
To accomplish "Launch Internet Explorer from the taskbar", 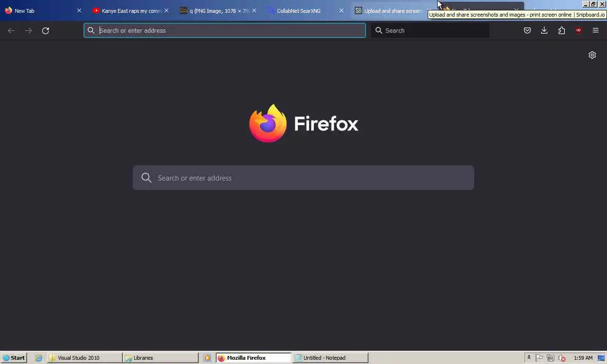I will coord(38,358).
